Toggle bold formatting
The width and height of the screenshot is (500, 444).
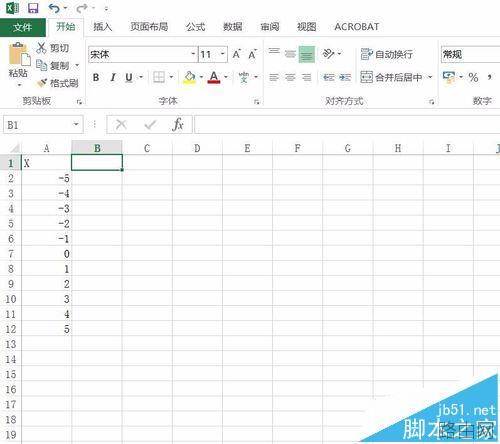(96, 77)
